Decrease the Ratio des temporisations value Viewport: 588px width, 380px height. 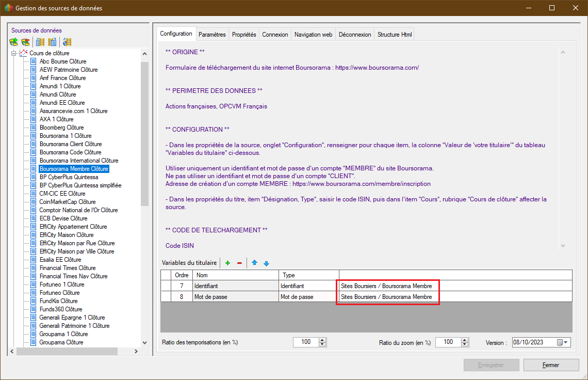(322, 344)
